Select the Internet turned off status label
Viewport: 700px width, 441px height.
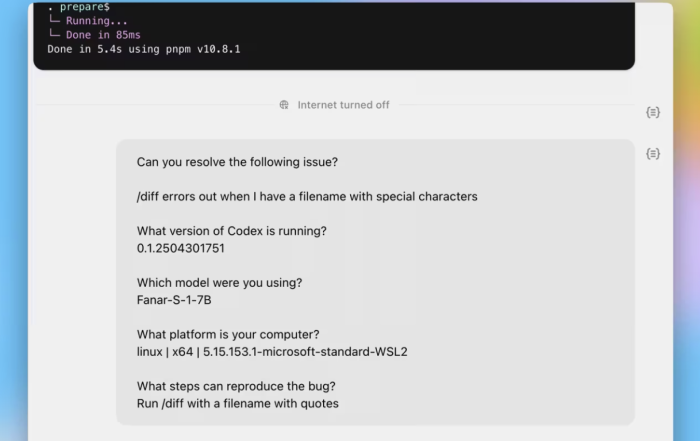click(343, 105)
